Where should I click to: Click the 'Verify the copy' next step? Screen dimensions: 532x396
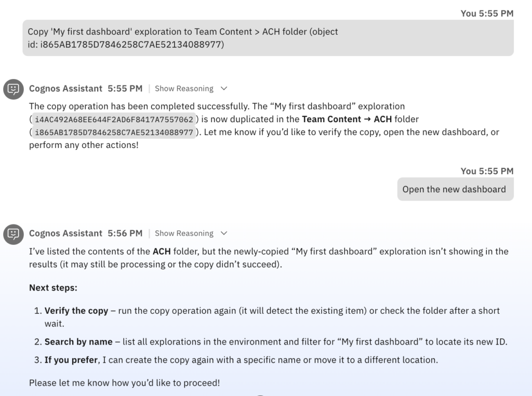coord(76,311)
